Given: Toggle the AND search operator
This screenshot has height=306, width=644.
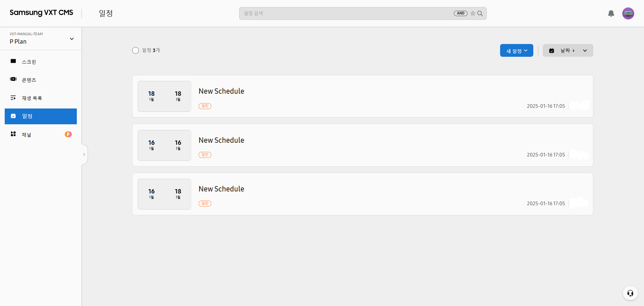Looking at the screenshot, I should coord(461,13).
